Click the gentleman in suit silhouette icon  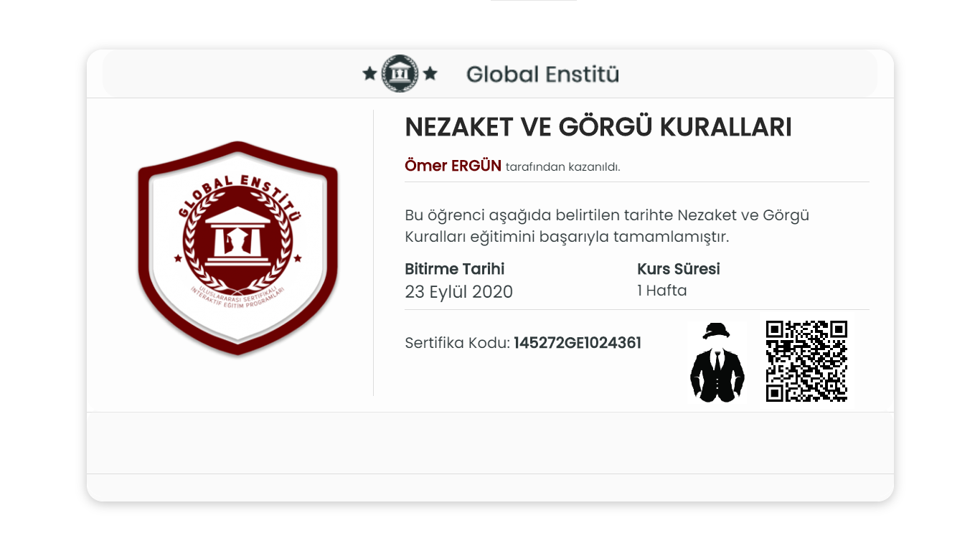tap(717, 362)
